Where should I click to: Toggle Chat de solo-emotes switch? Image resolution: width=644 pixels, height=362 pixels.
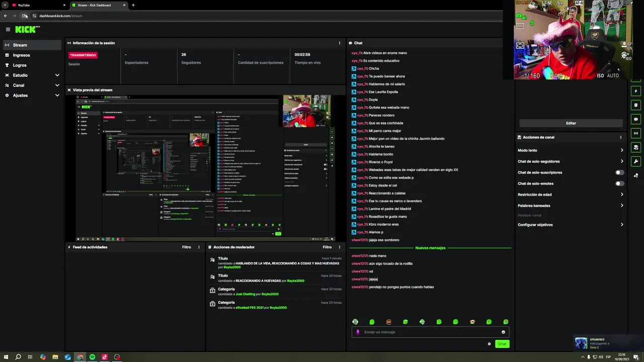(620, 184)
